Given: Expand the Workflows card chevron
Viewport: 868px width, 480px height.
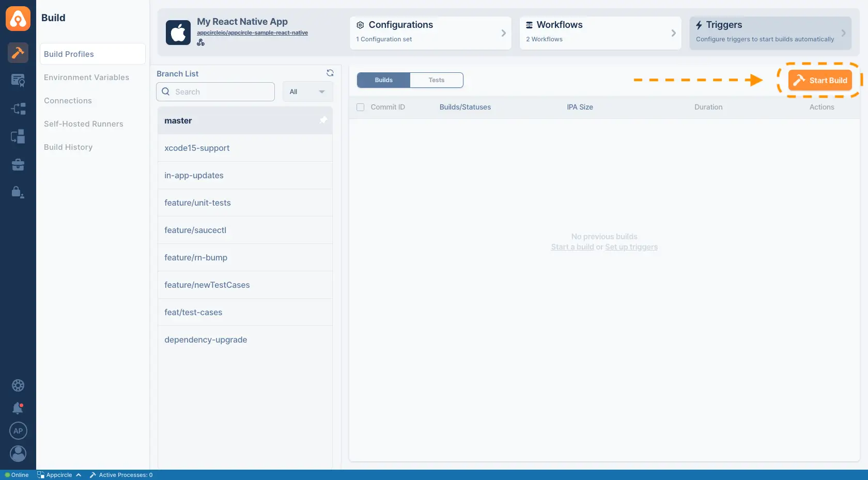Looking at the screenshot, I should click(x=674, y=33).
